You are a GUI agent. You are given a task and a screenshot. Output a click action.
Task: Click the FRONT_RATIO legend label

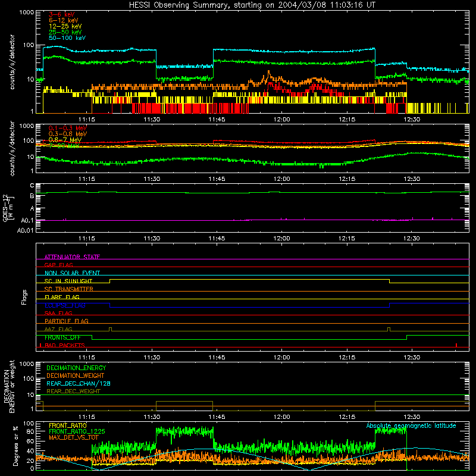pyautogui.click(x=68, y=425)
